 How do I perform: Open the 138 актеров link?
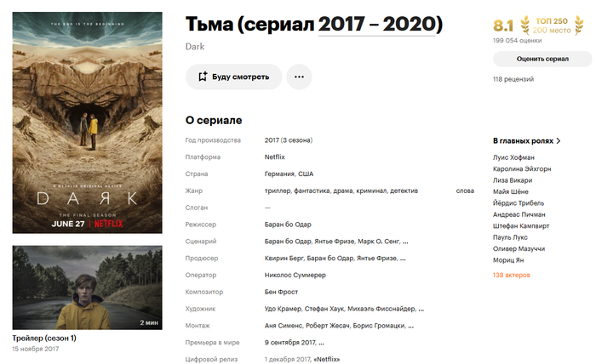pos(511,275)
